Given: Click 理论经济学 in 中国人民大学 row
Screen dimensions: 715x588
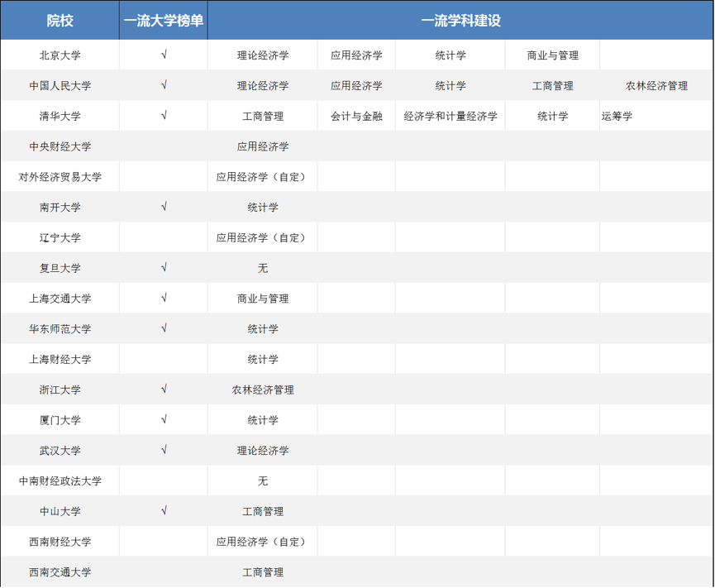Looking at the screenshot, I should point(263,86).
